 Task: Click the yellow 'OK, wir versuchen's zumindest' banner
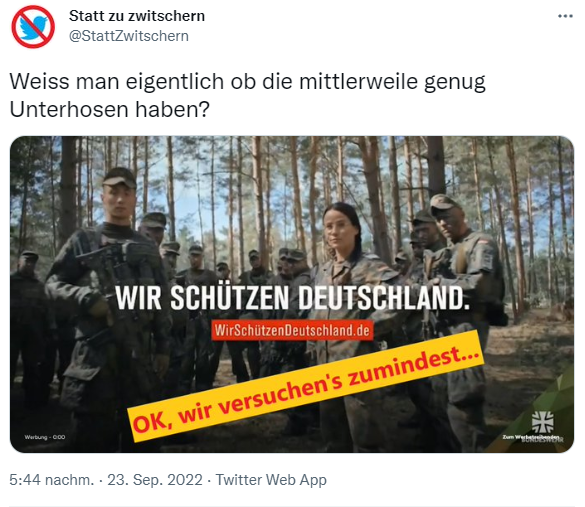click(306, 387)
